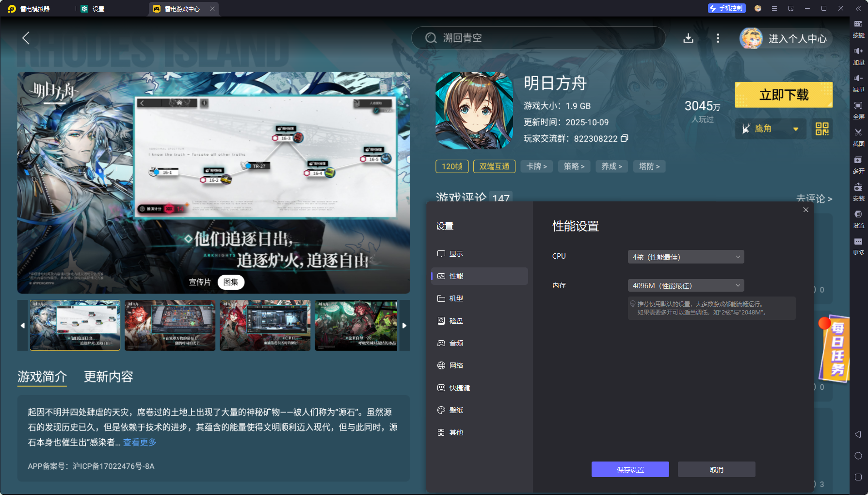Open the 磁盘 disk settings
This screenshot has height=495, width=868.
click(x=456, y=321)
